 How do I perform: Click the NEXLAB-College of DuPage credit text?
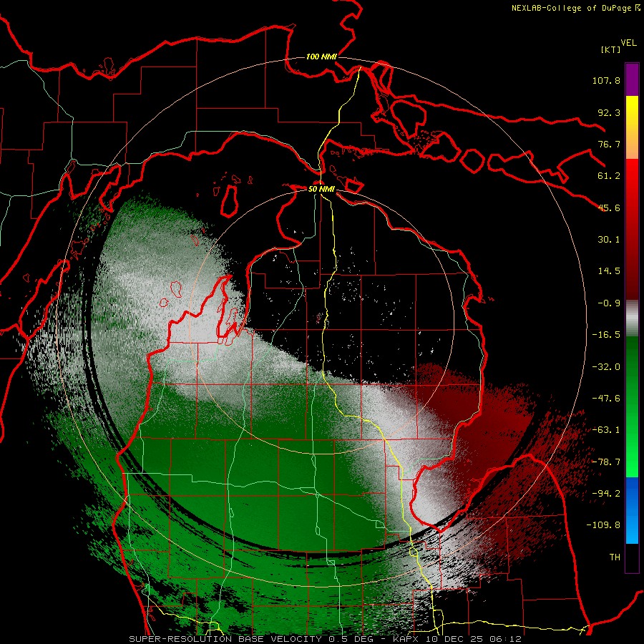click(575, 8)
